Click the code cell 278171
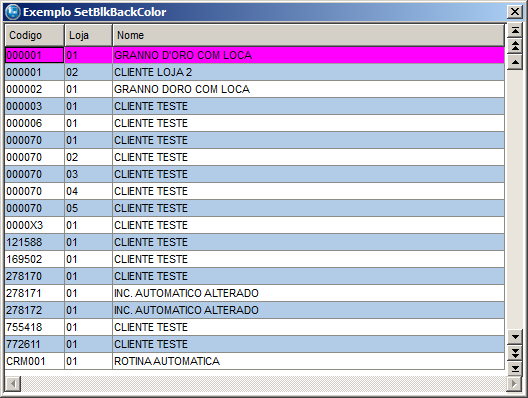This screenshot has width=528, height=398. [x=34, y=293]
